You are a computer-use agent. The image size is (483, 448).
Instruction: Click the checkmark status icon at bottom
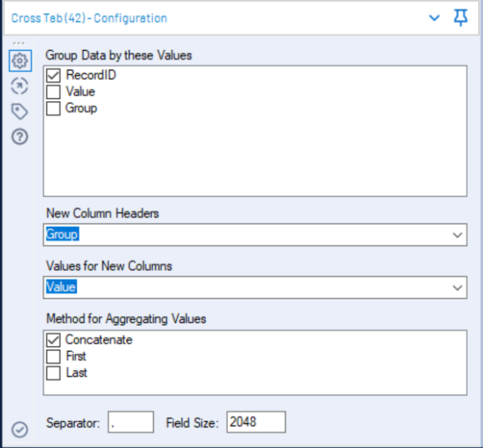[x=20, y=430]
